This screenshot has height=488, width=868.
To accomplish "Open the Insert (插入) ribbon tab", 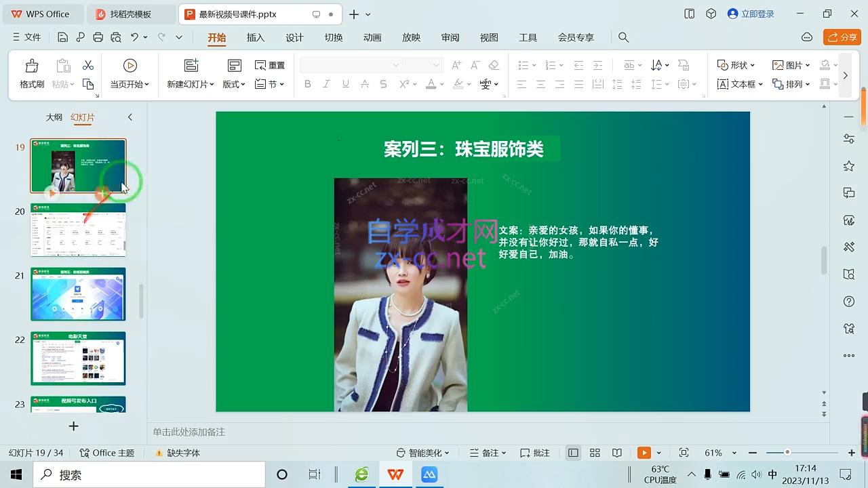I will [256, 37].
